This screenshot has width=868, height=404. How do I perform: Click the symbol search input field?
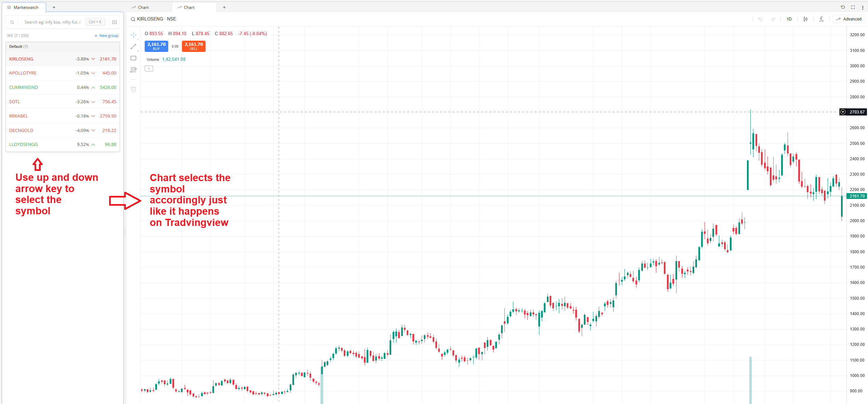point(52,22)
